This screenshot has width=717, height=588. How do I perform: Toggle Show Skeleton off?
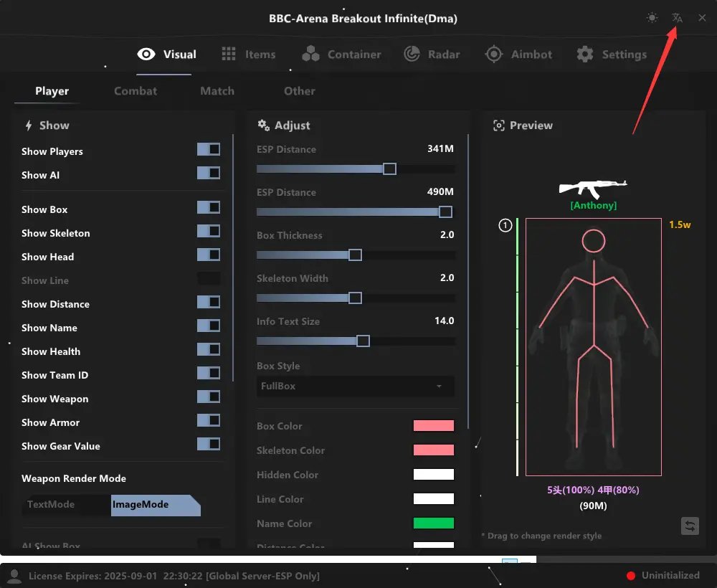[x=208, y=231]
